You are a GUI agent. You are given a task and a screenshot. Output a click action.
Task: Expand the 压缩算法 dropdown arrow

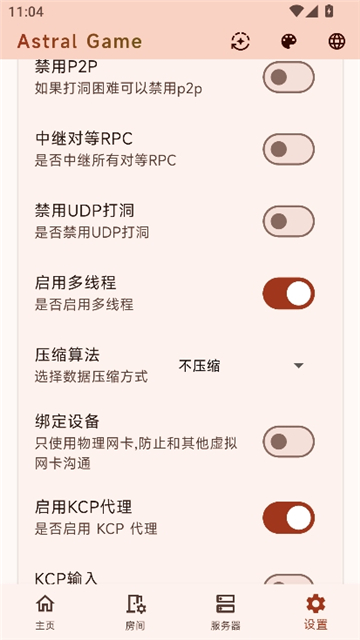299,365
